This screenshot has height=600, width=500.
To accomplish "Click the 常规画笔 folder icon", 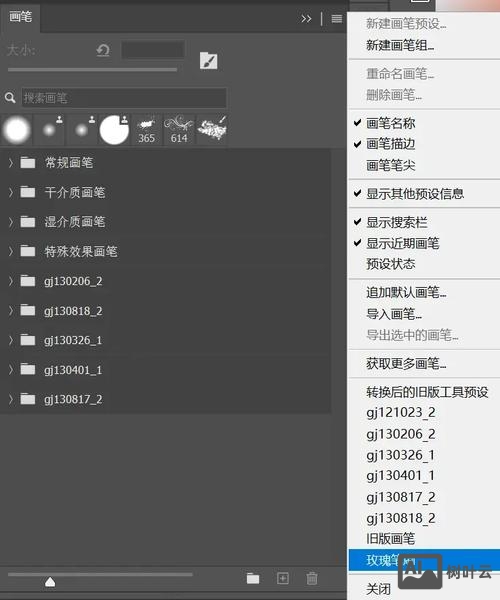I will (x=28, y=163).
